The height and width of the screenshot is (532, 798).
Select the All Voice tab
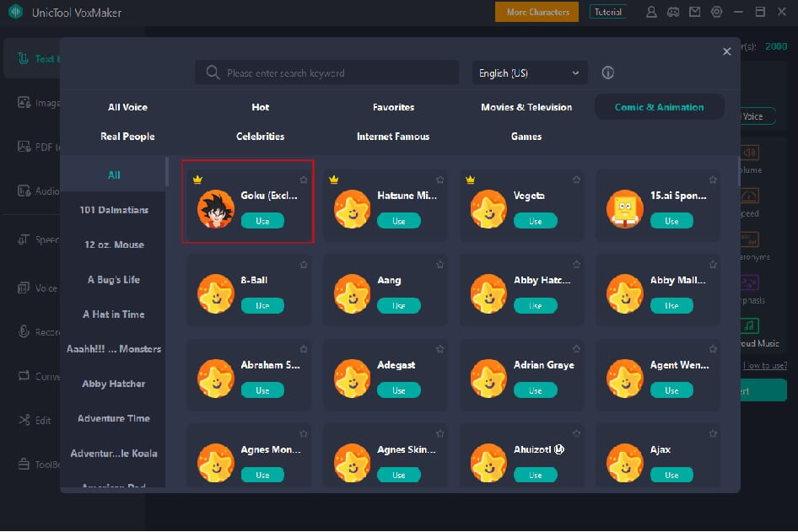pyautogui.click(x=127, y=107)
